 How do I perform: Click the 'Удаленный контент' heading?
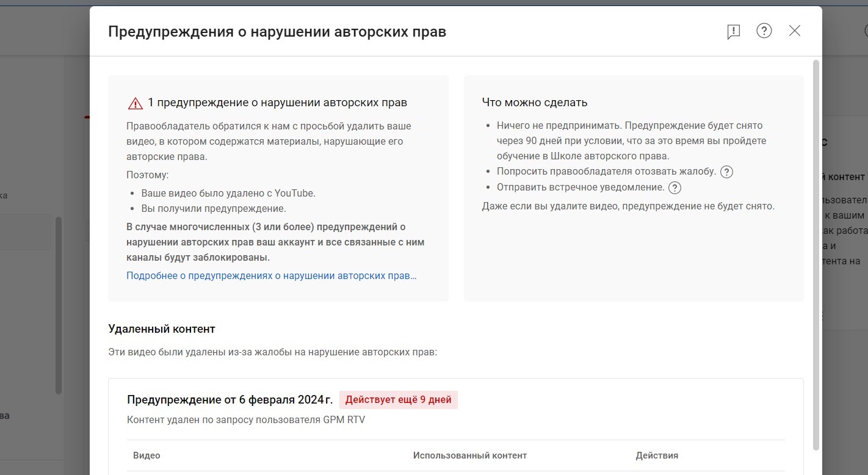[x=162, y=328]
